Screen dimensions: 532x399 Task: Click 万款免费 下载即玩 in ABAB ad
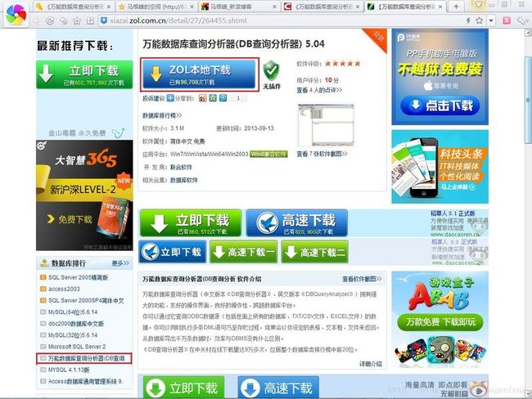click(x=440, y=322)
